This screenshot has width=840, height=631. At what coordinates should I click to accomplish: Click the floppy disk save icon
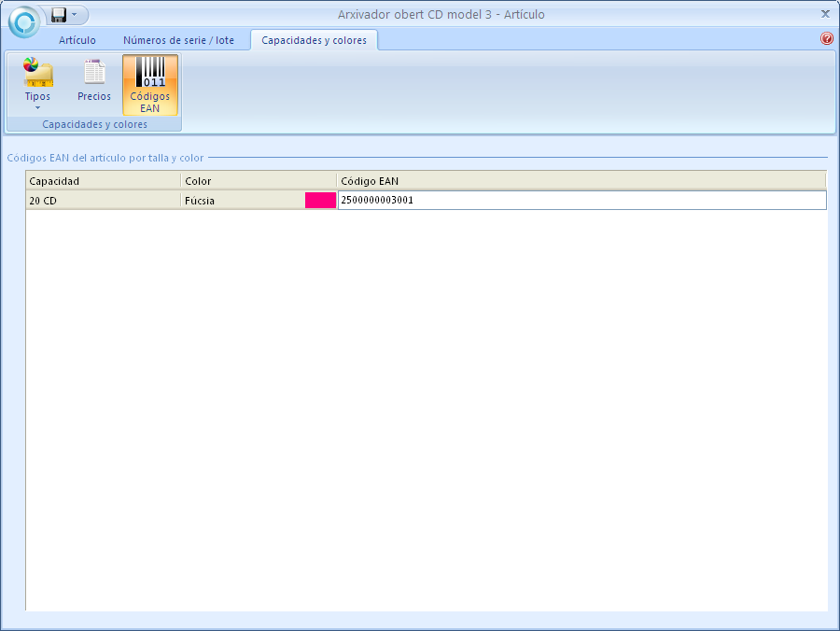(59, 15)
